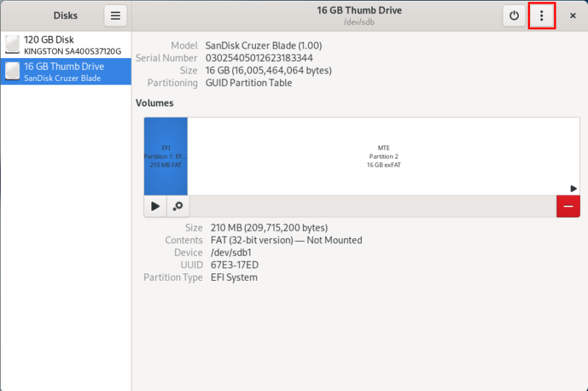Click the FAT (32-bit version) — Not Mounted text
588x391 pixels.
pyautogui.click(x=287, y=240)
